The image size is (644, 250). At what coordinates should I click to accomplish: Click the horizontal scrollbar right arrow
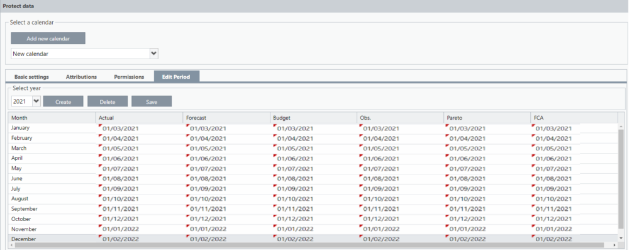pyautogui.click(x=614, y=245)
